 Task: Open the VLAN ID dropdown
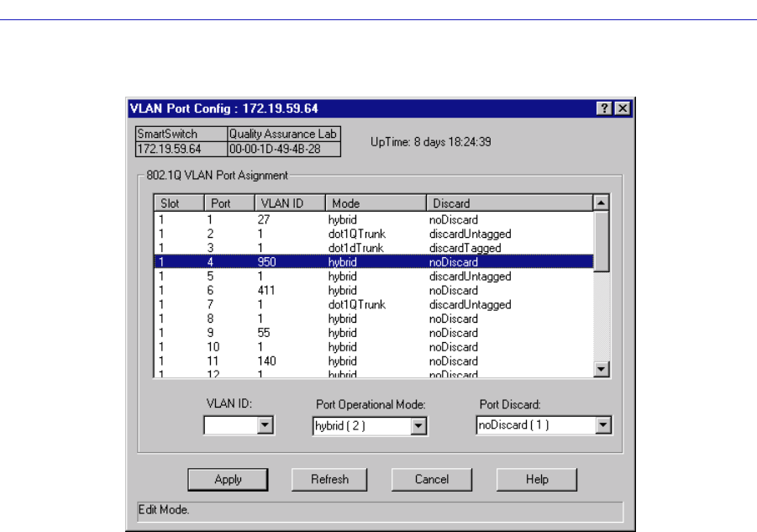coord(265,427)
